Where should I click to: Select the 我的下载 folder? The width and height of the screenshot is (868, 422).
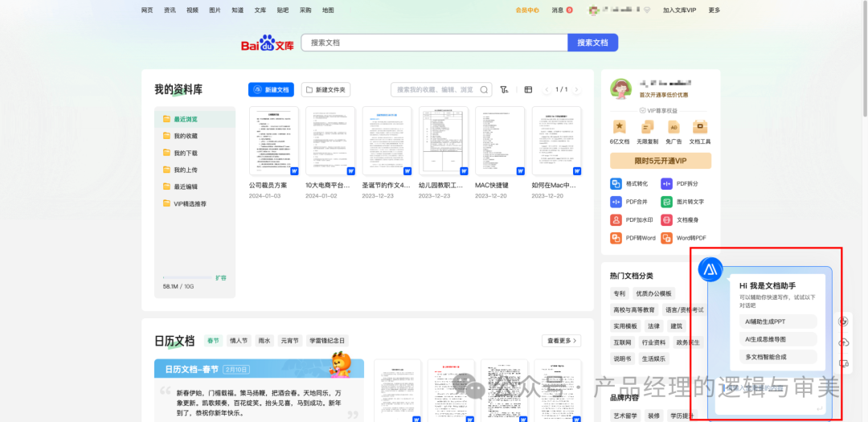[194, 153]
